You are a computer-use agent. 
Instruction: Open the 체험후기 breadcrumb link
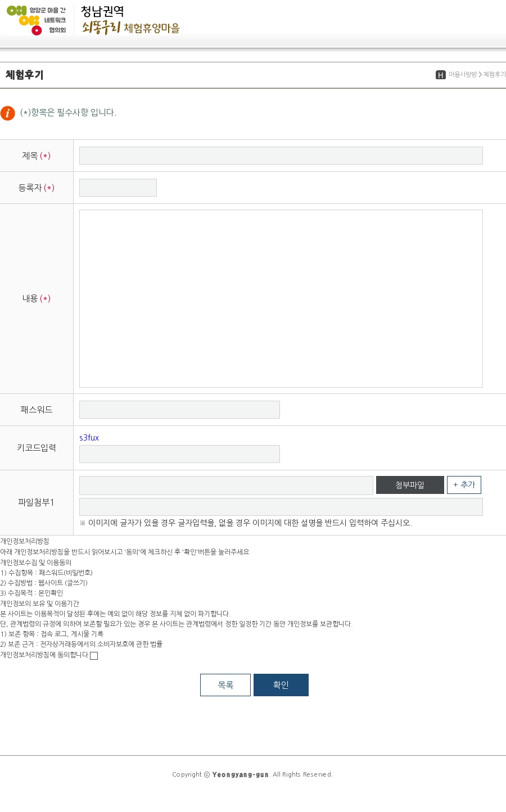(x=494, y=75)
